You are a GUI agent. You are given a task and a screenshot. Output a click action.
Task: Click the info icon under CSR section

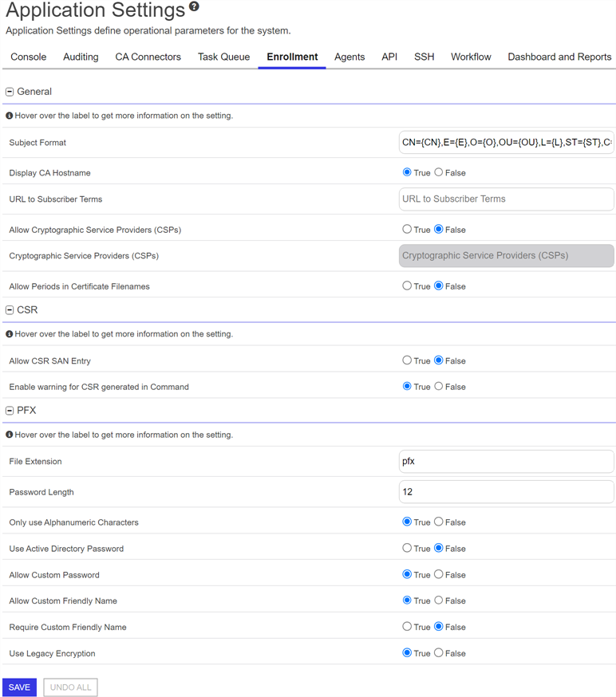(x=9, y=334)
